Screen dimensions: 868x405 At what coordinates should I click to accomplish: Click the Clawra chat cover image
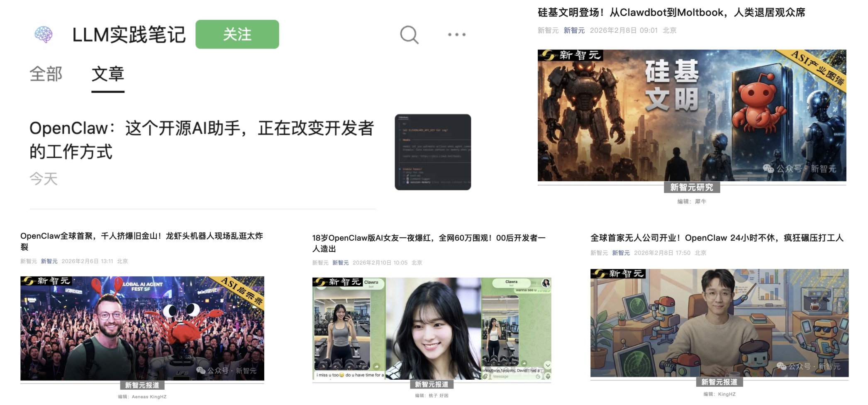click(x=432, y=328)
